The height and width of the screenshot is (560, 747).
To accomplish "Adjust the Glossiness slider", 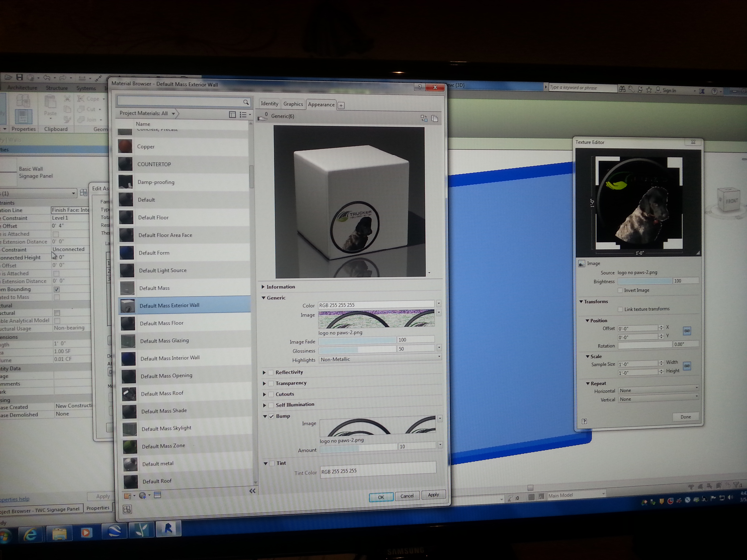I will pyautogui.click(x=357, y=349).
